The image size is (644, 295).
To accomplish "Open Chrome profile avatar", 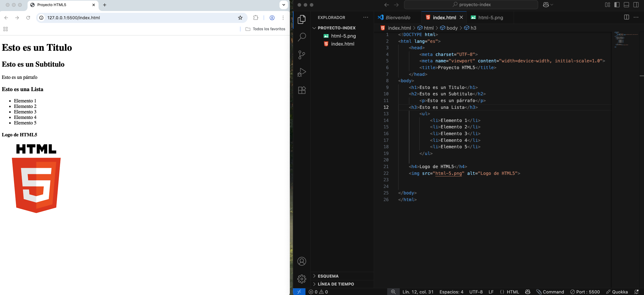I will tap(272, 18).
